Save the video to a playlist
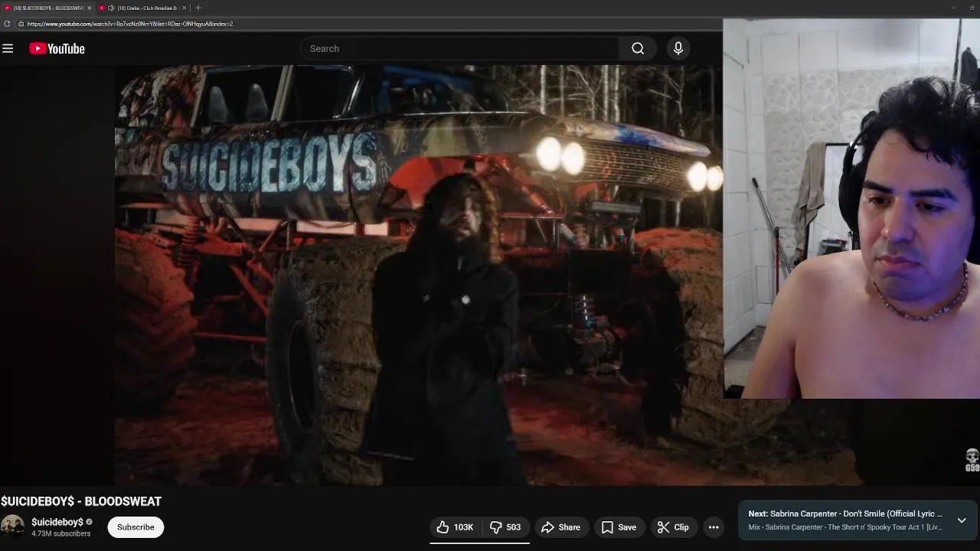The width and height of the screenshot is (980, 551). [619, 527]
